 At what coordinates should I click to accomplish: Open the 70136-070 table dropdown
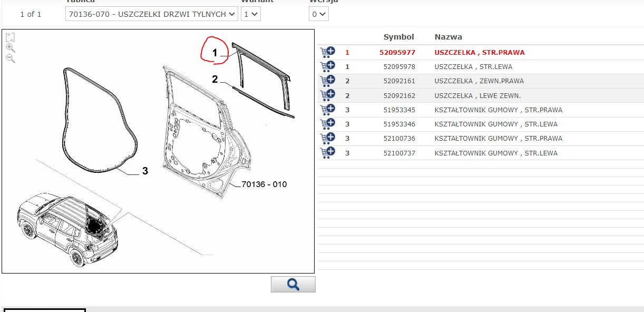(152, 14)
